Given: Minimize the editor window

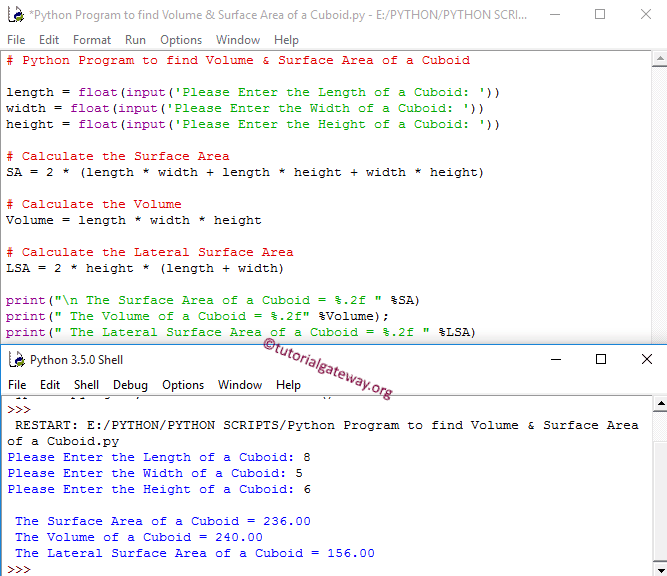Looking at the screenshot, I should click(555, 14).
